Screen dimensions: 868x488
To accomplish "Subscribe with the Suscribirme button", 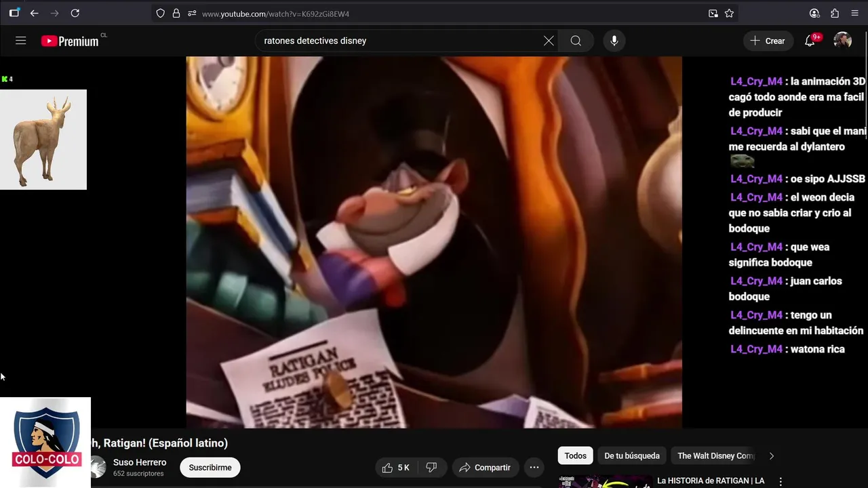I will pyautogui.click(x=210, y=468).
